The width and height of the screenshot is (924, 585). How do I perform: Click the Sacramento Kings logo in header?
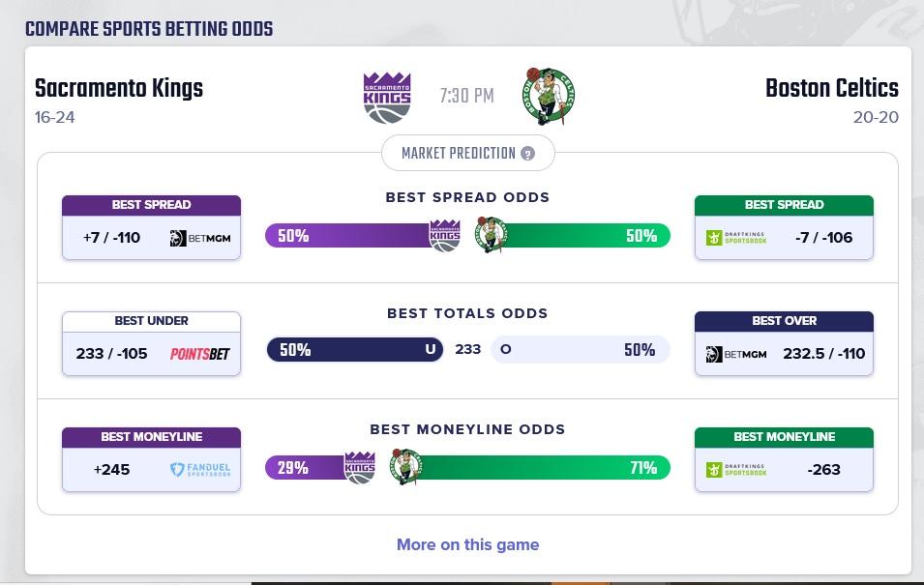pyautogui.click(x=387, y=97)
